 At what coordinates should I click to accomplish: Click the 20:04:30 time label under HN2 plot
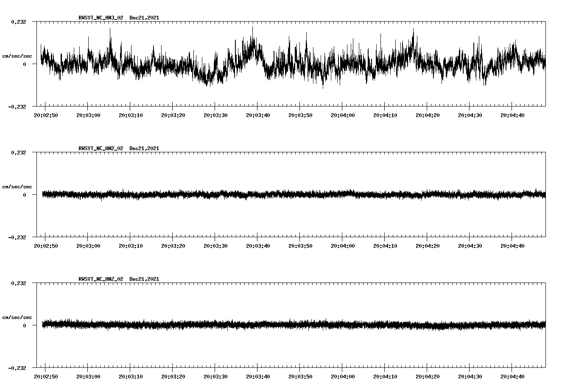tap(470, 246)
